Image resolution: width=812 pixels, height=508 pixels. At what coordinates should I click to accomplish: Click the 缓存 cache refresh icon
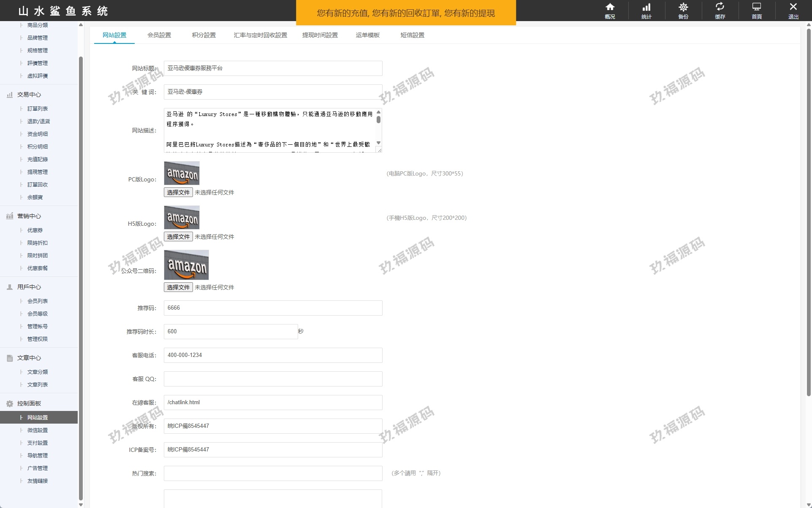(x=720, y=7)
